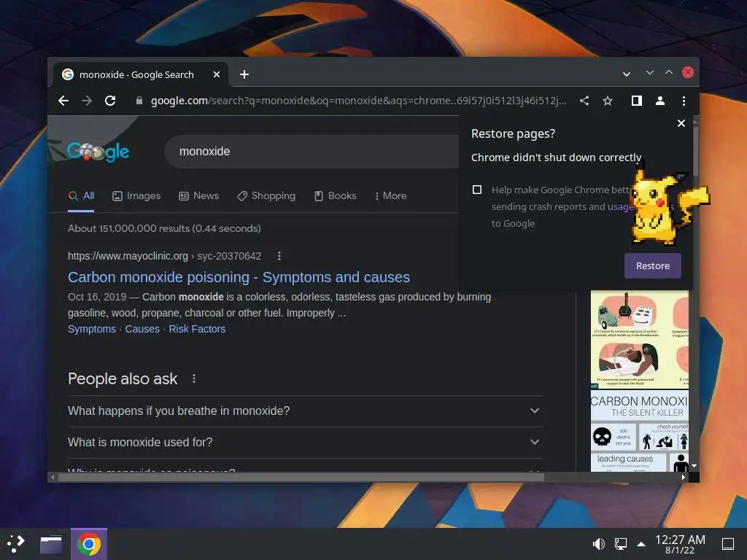Reload the page with the refresh icon

(x=110, y=101)
